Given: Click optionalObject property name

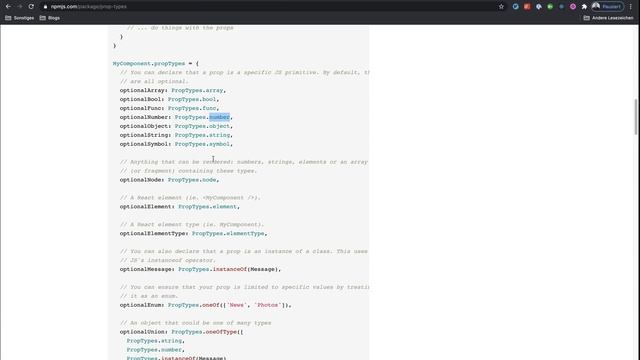Looking at the screenshot, I should [x=145, y=126].
